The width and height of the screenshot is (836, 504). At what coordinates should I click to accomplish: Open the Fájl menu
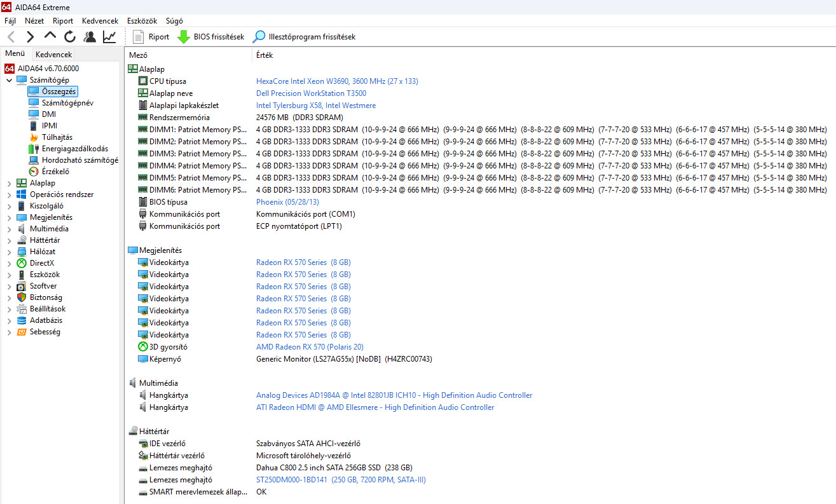10,20
